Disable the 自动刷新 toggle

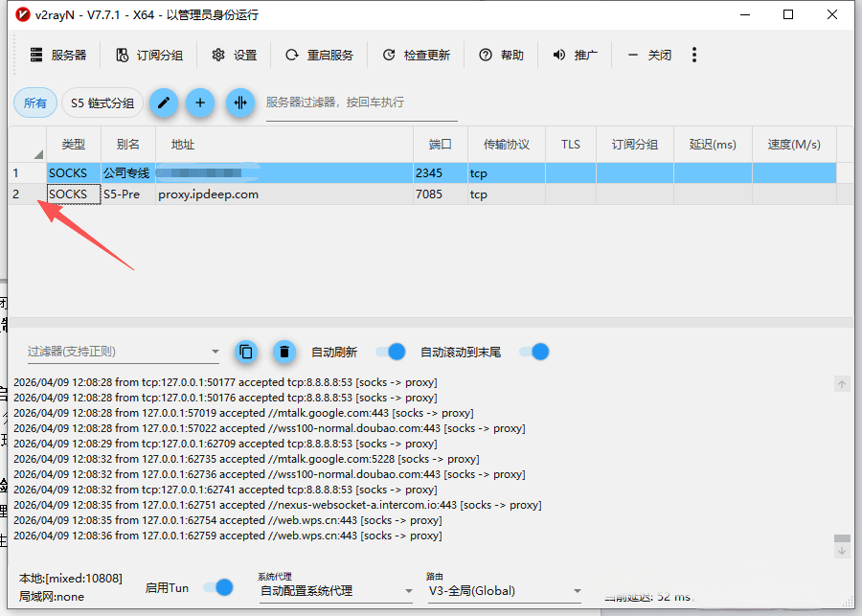tap(390, 353)
